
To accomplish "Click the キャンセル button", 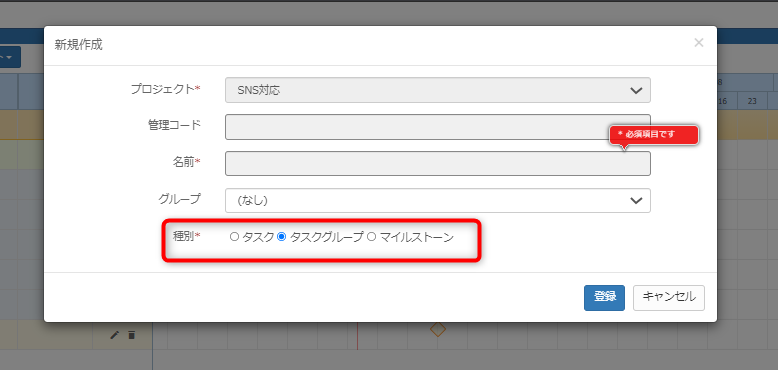I will (x=669, y=298).
